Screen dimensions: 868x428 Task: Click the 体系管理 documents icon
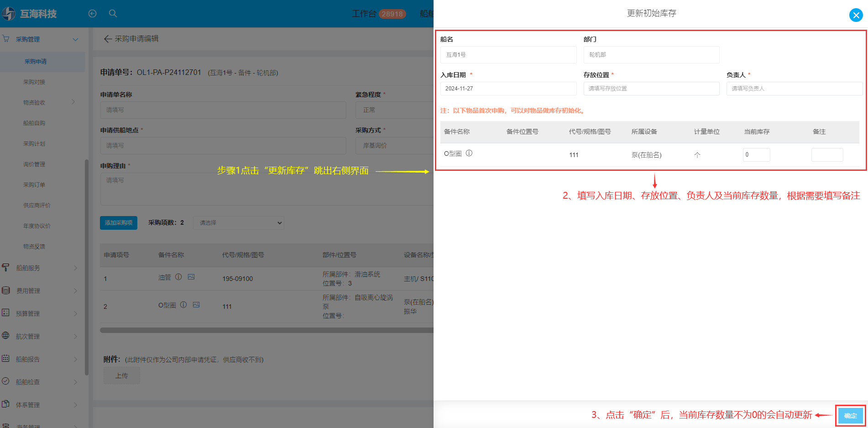[x=5, y=404]
